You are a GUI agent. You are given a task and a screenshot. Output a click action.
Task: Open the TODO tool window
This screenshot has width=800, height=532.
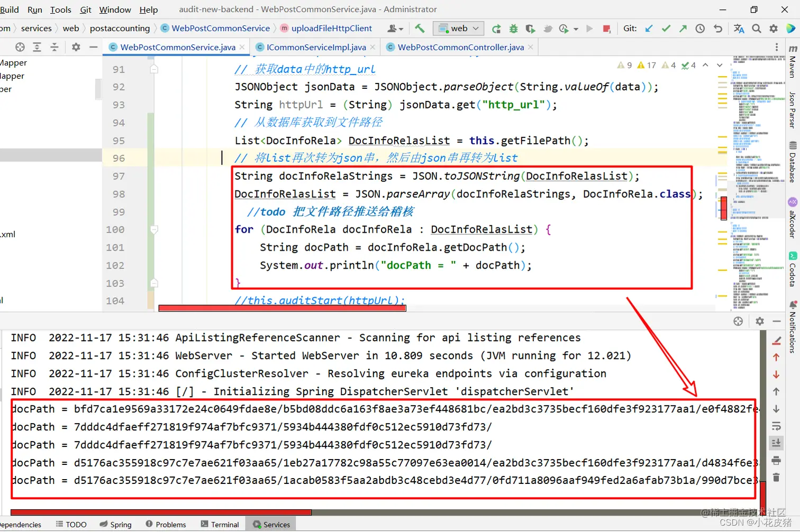coord(71,525)
